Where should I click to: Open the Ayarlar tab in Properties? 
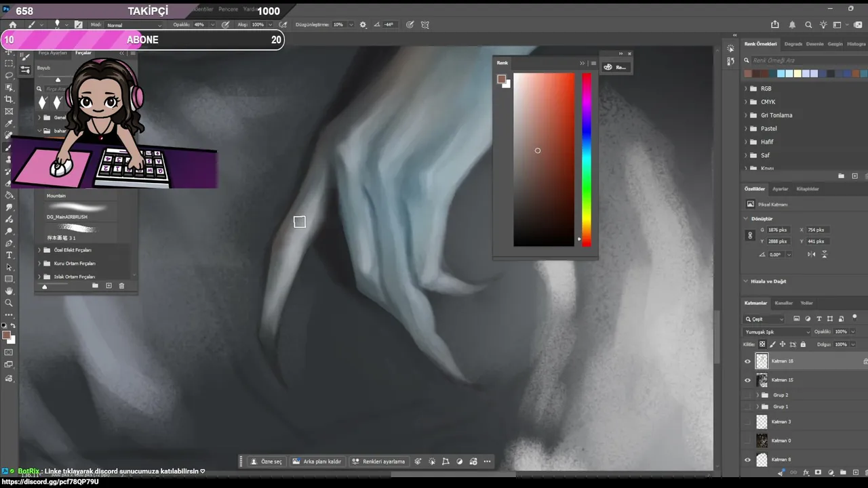coord(780,189)
